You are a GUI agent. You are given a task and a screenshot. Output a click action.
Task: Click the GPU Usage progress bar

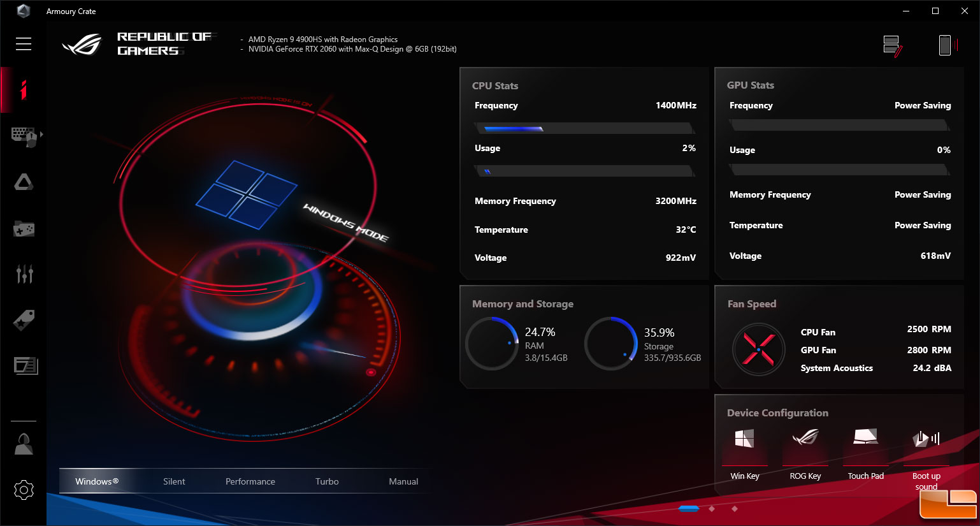point(840,170)
